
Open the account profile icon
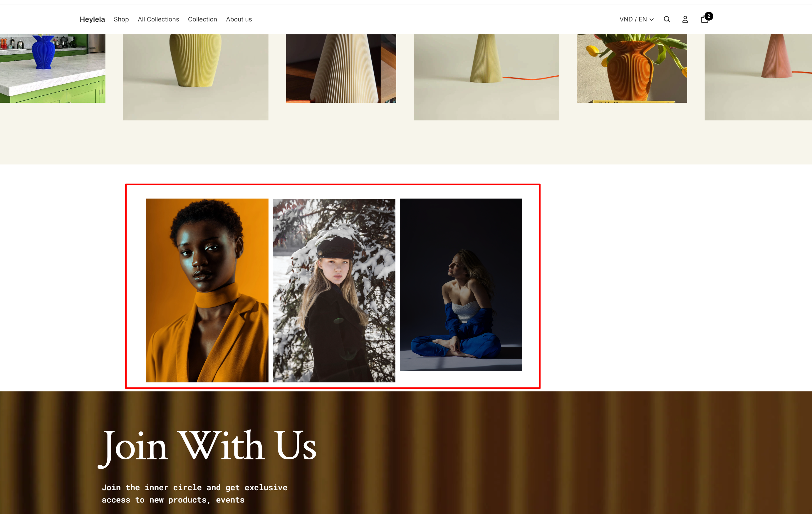(685, 19)
